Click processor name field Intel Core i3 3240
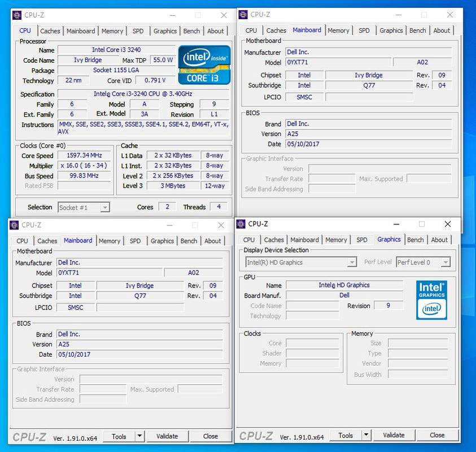476x452 pixels. coord(116,50)
